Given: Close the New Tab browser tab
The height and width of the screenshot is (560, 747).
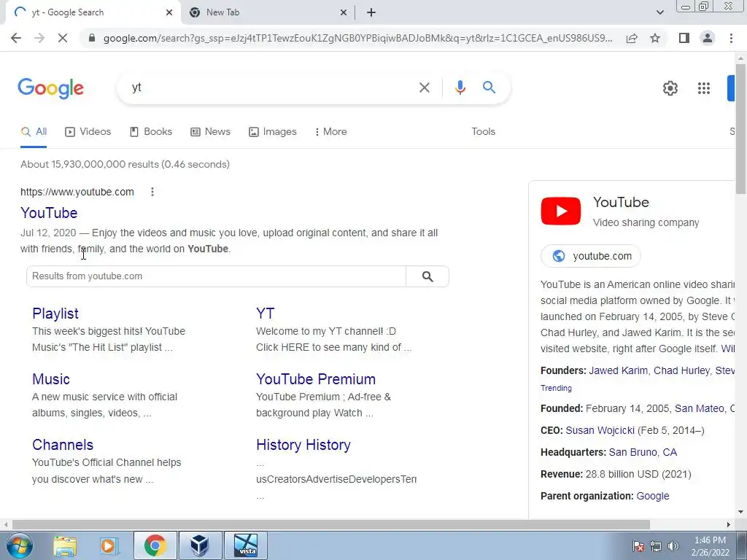Looking at the screenshot, I should (344, 13).
